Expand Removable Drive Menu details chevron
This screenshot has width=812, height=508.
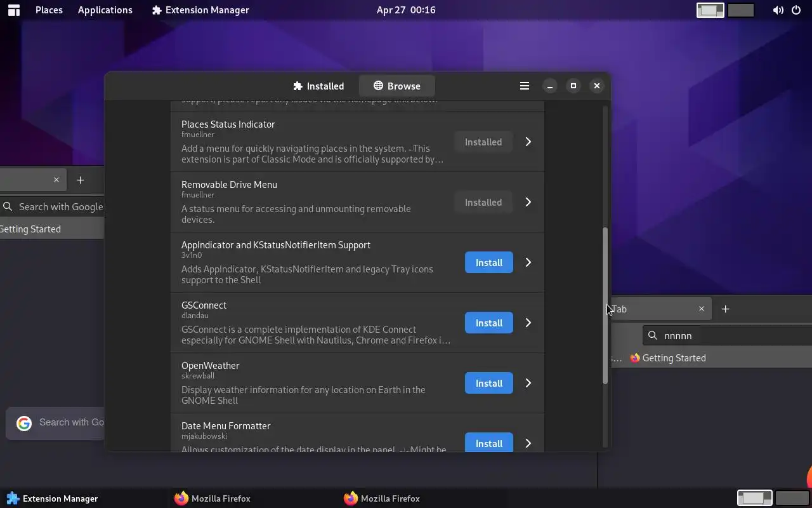528,202
